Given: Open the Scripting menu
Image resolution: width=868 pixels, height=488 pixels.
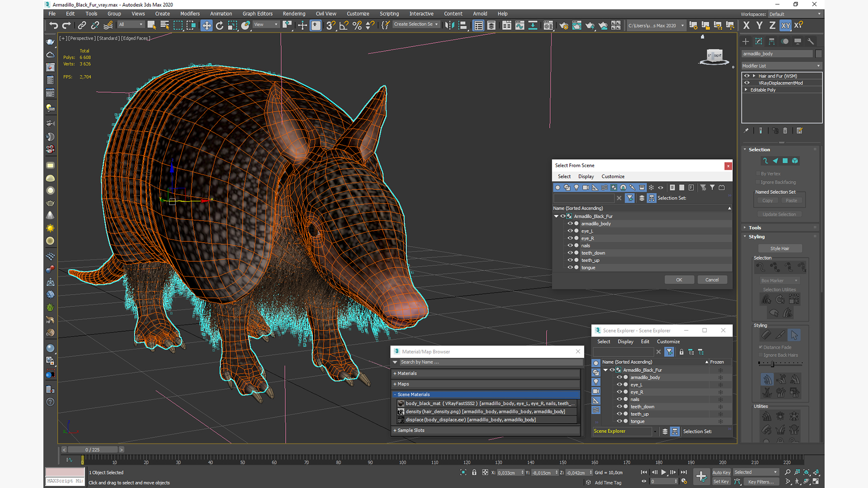Looking at the screenshot, I should coord(389,14).
